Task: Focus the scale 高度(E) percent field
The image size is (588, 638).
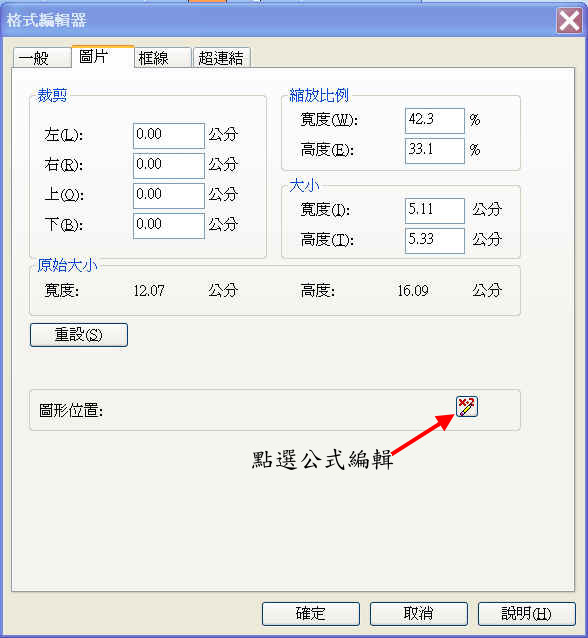Action: click(x=435, y=151)
